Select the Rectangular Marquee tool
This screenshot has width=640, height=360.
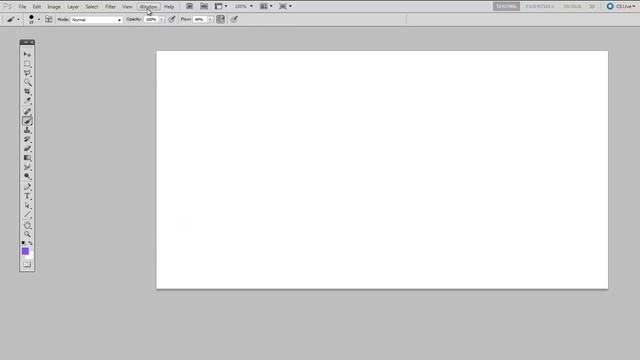[x=27, y=64]
